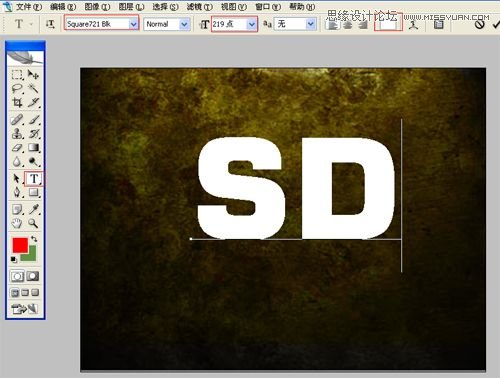Click the feather logo atop the toolbox
Viewport: 500px width, 378px height.
tap(25, 57)
